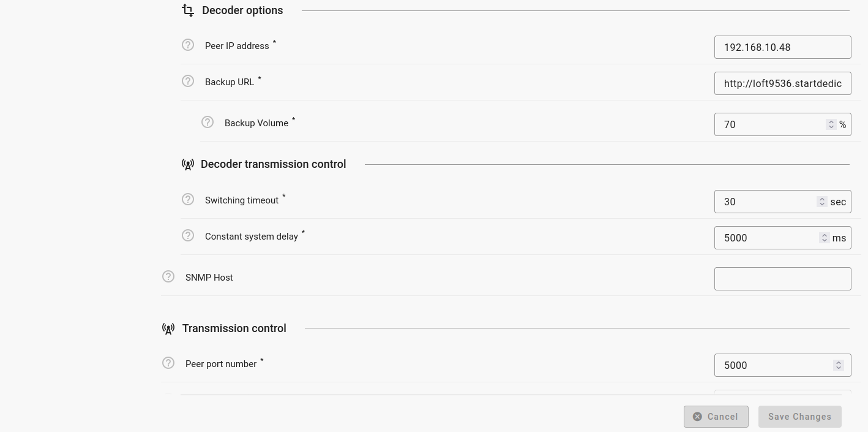The width and height of the screenshot is (868, 432).
Task: Click Decoder transmission control antenna icon
Action: [188, 164]
